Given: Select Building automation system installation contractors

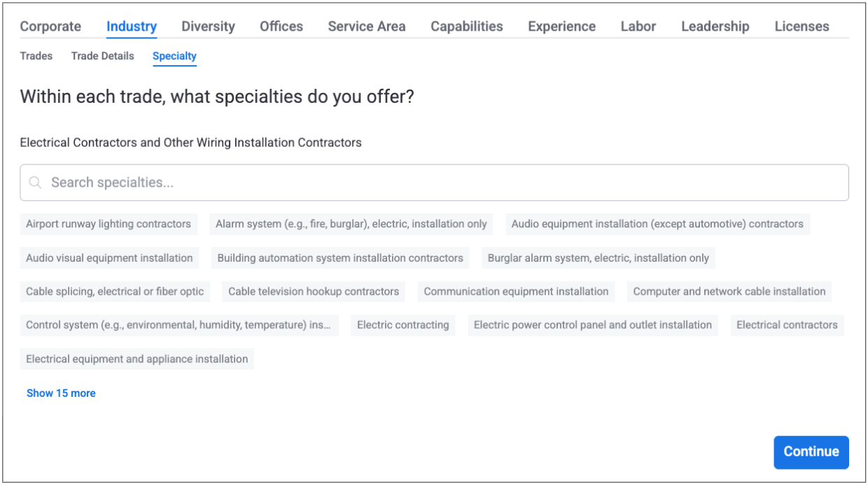Looking at the screenshot, I should point(340,258).
